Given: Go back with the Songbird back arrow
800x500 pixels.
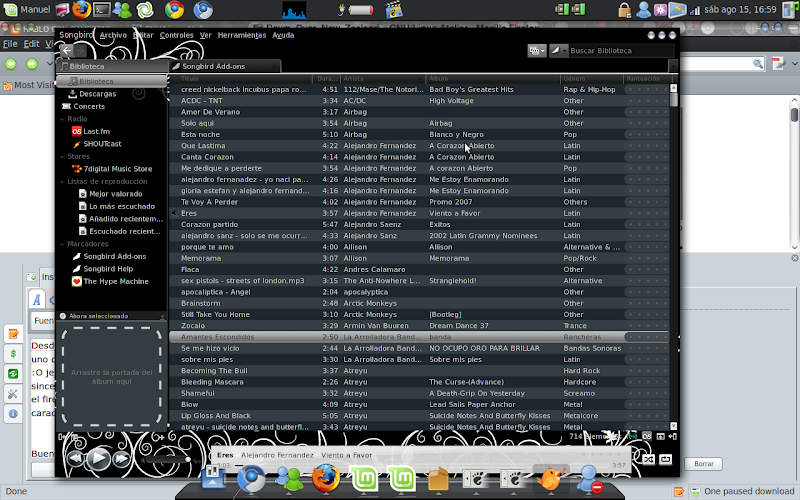Looking at the screenshot, I should [x=67, y=50].
